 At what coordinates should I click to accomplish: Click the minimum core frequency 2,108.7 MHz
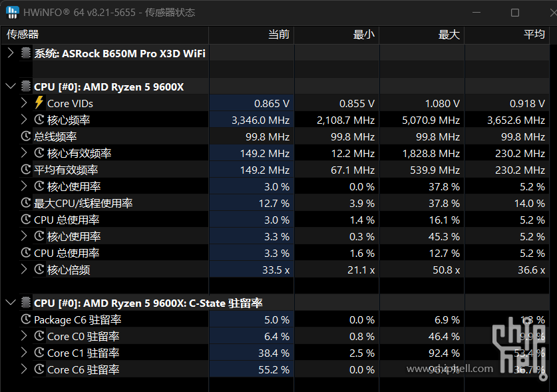[345, 120]
